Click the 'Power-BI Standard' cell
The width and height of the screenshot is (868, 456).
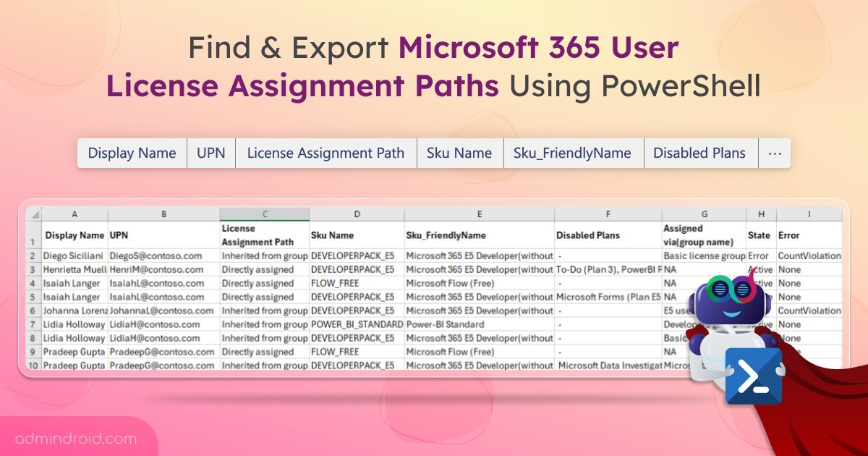(x=480, y=324)
